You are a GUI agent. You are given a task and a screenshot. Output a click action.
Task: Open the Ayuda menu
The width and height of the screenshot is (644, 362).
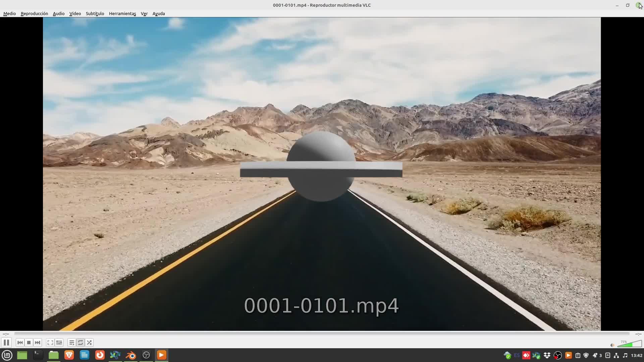click(158, 13)
